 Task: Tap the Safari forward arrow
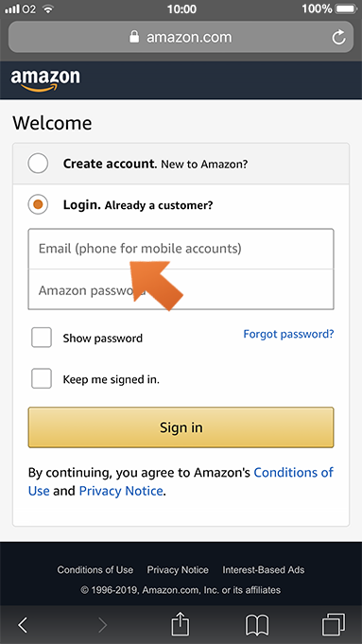102,625
